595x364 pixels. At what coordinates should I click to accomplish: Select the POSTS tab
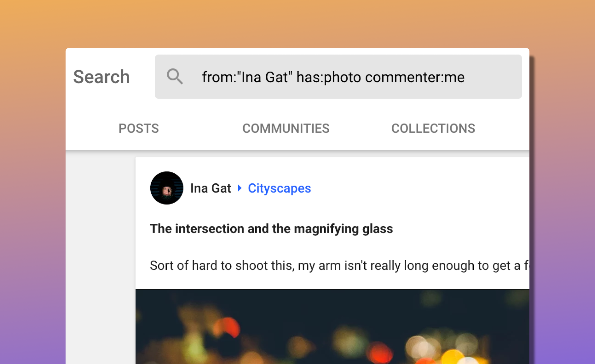[x=139, y=128]
